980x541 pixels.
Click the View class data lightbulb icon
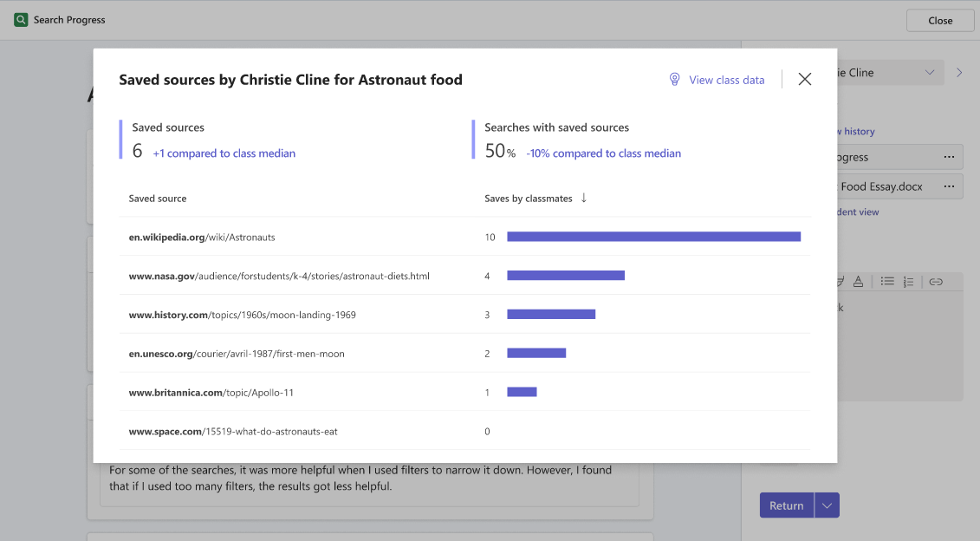point(674,80)
